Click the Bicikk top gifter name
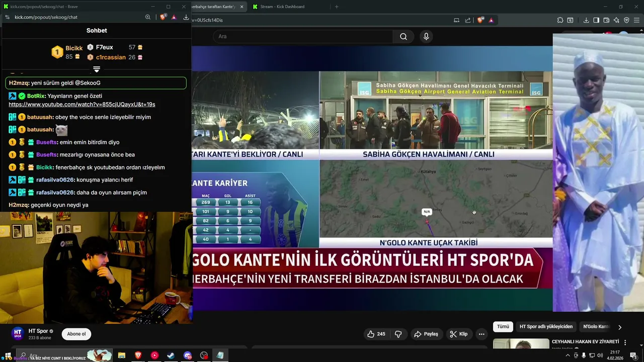This screenshot has height=362, width=644. coord(74,48)
